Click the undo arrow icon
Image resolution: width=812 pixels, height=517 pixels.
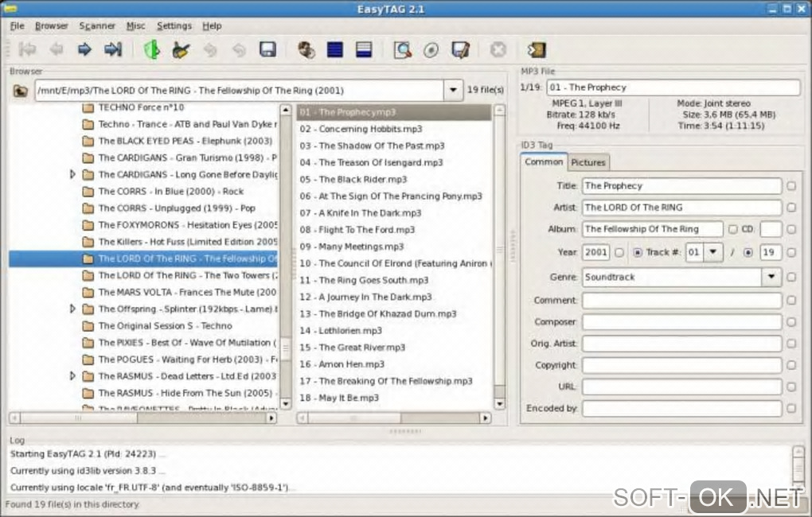pos(209,49)
